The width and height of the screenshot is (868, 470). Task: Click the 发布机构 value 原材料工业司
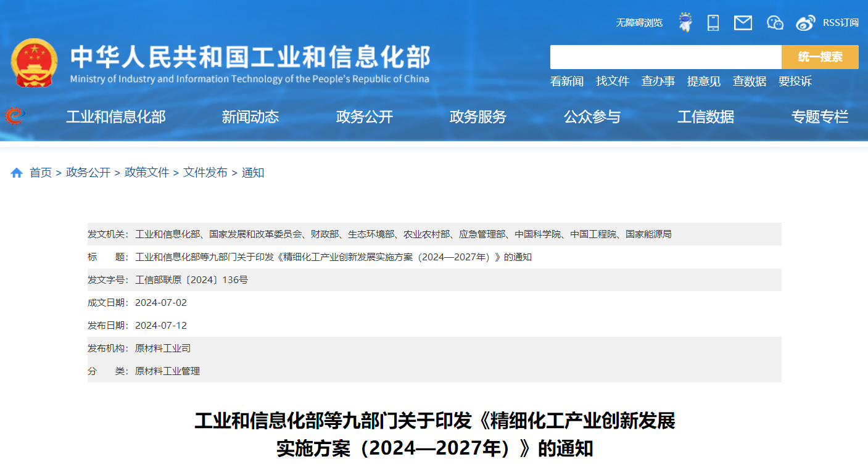[163, 348]
